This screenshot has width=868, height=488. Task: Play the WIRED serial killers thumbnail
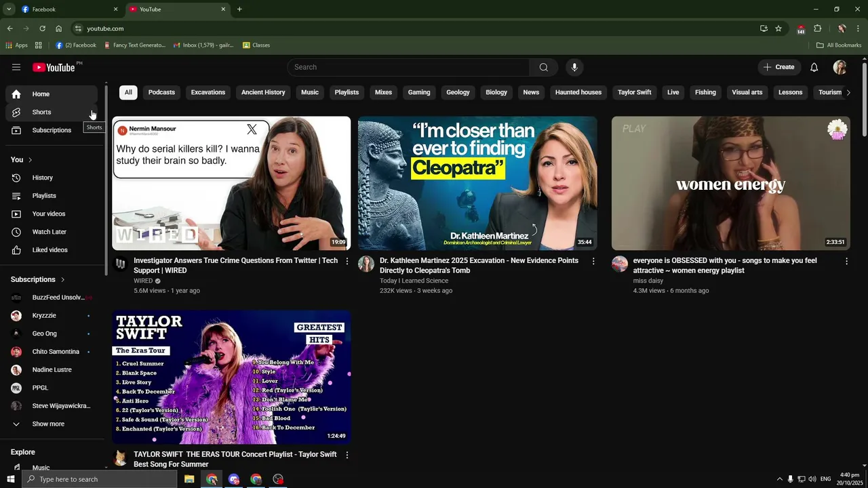pyautogui.click(x=231, y=184)
